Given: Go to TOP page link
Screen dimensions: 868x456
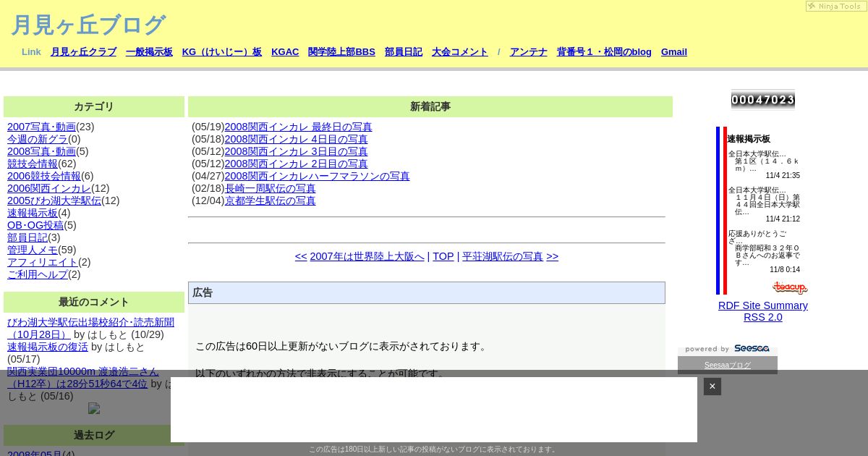Looking at the screenshot, I should (443, 256).
